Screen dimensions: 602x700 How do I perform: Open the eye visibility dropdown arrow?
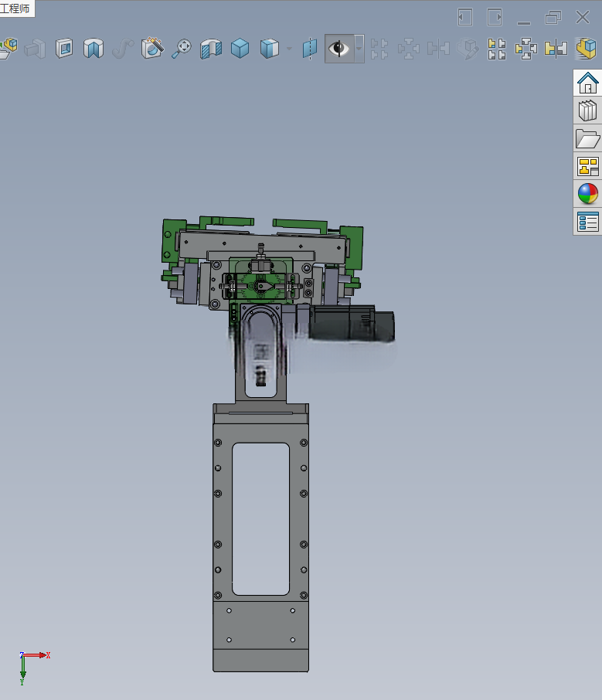(x=359, y=48)
